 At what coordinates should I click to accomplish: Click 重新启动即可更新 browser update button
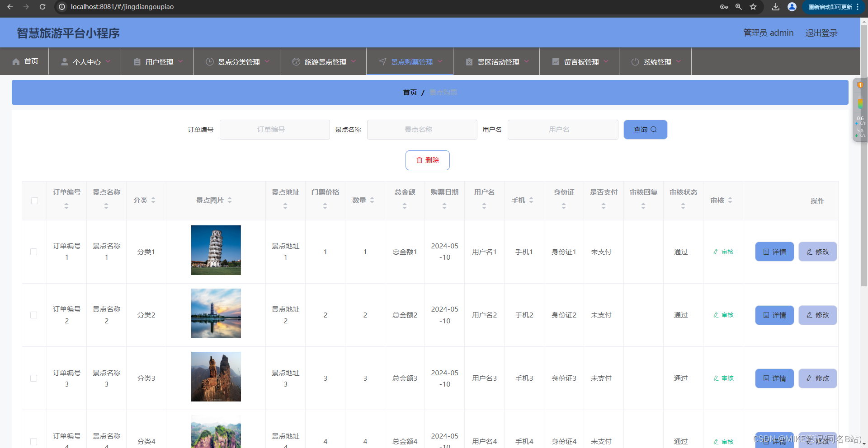(x=830, y=7)
